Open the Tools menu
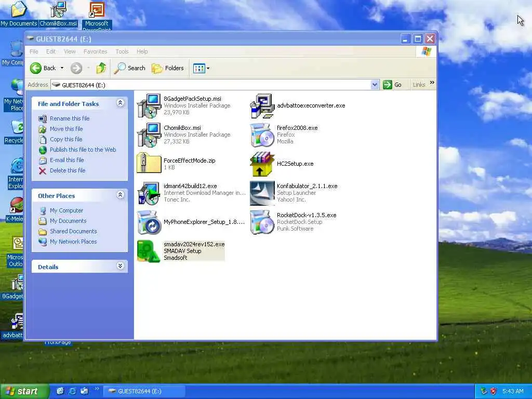This screenshot has height=399, width=532. (x=122, y=51)
